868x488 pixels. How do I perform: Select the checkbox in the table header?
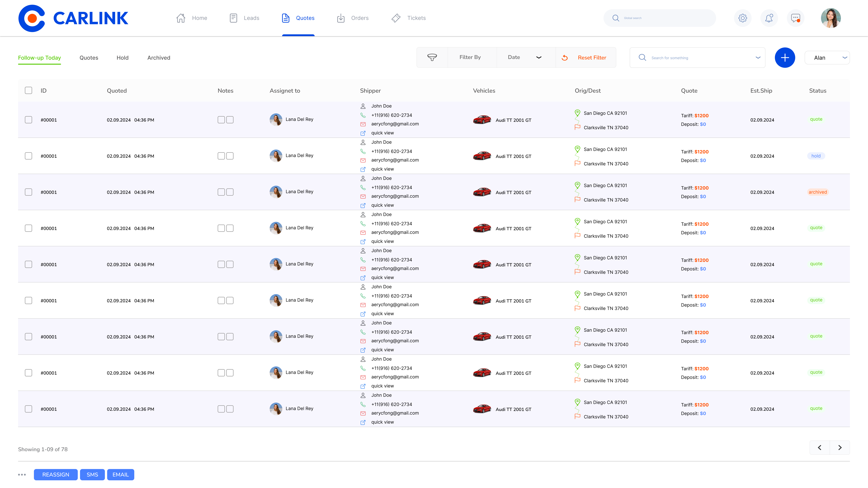(x=28, y=90)
